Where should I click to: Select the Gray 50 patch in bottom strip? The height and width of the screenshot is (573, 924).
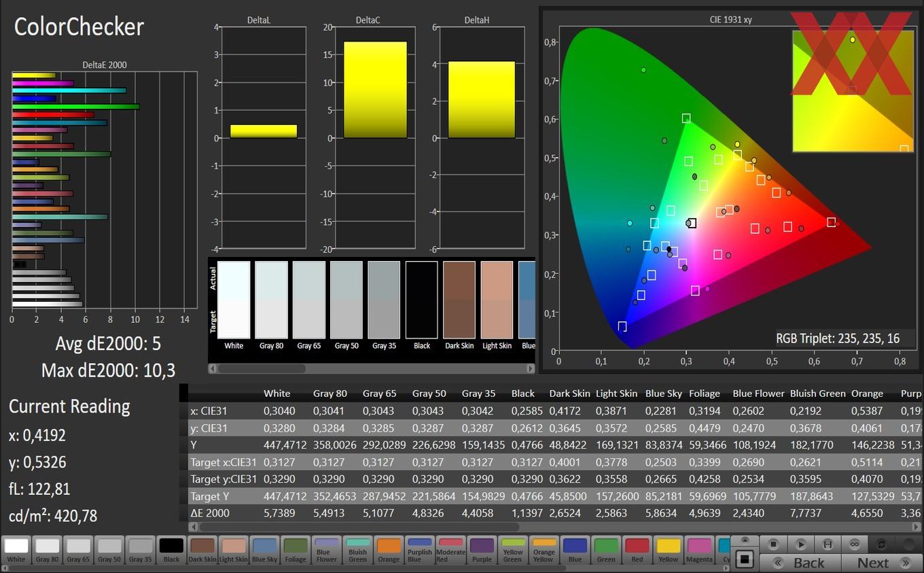[x=109, y=550]
